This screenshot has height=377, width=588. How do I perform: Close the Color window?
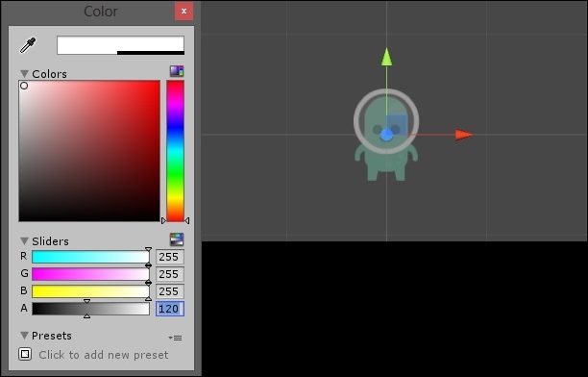click(x=184, y=12)
